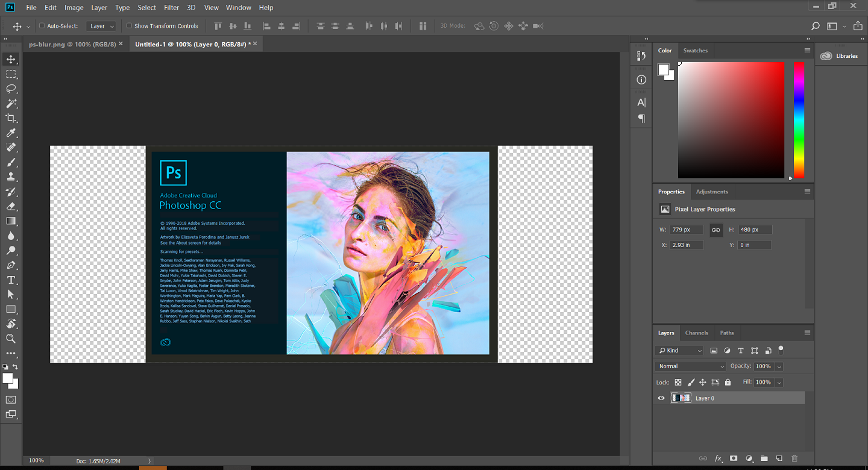Select the Eraser tool
The height and width of the screenshot is (470, 868).
(11, 206)
